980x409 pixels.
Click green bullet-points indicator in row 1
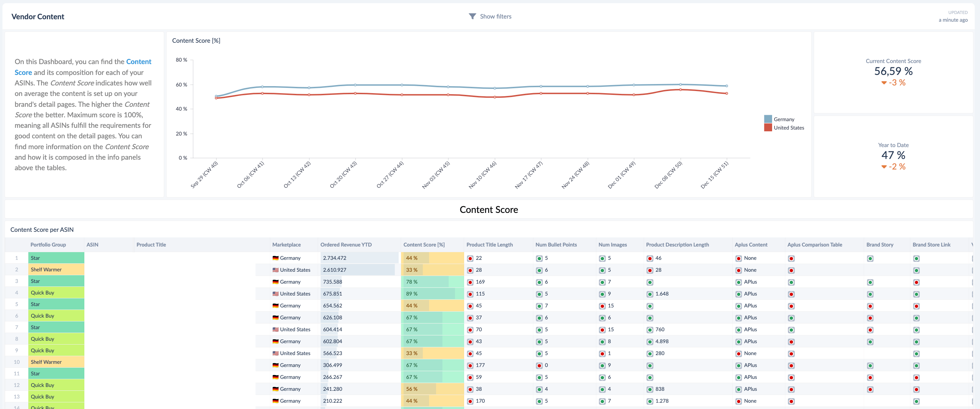click(539, 258)
